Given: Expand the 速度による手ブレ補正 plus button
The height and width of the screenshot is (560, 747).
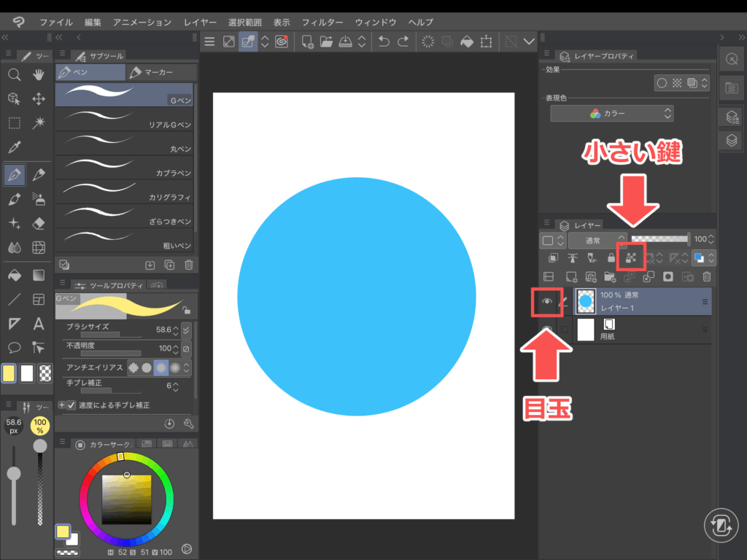Looking at the screenshot, I should pos(61,405).
